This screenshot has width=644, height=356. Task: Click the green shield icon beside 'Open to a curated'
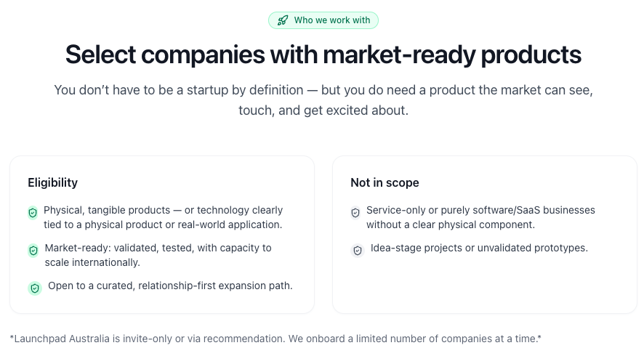click(x=35, y=288)
